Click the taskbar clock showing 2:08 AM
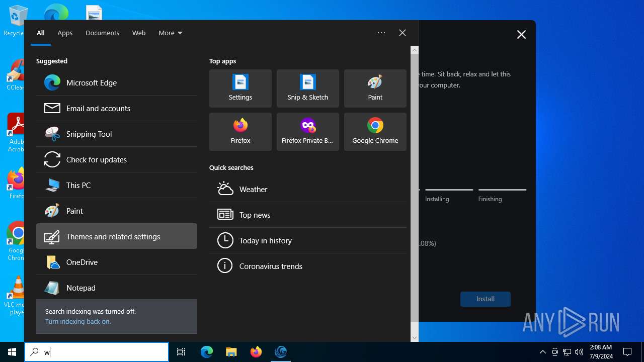This screenshot has width=644, height=362. click(x=601, y=352)
